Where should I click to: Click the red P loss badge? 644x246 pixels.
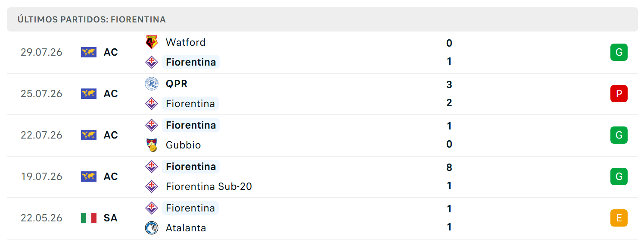coord(619,94)
